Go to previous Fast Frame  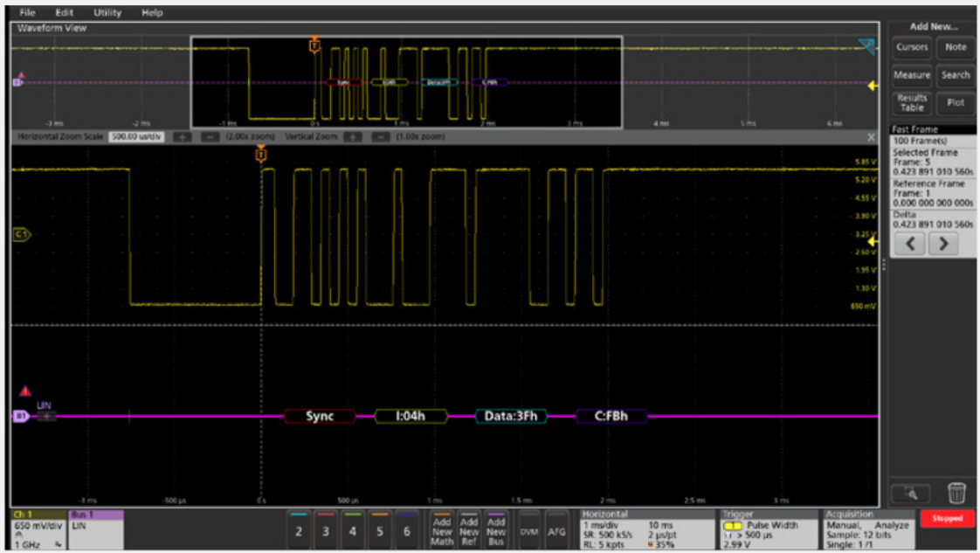coord(910,244)
